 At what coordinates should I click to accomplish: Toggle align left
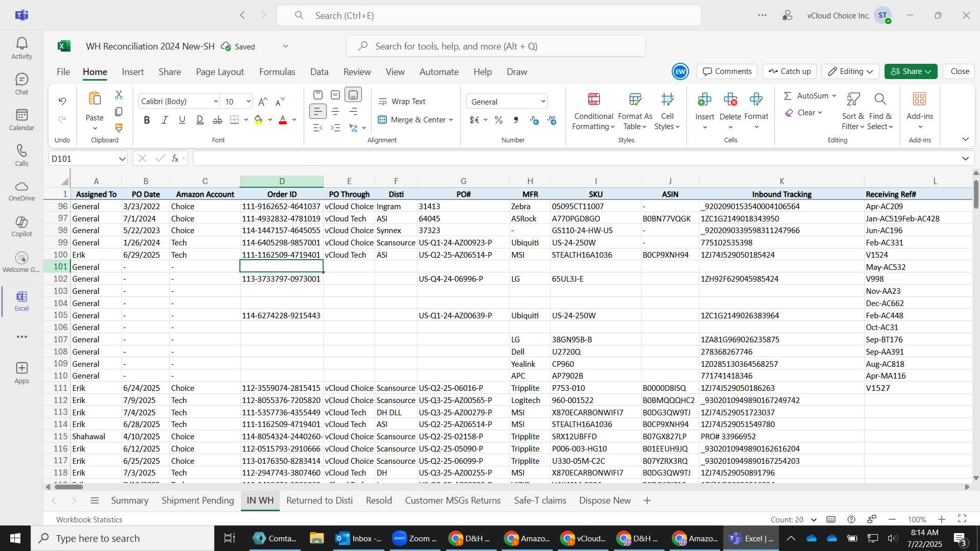coord(317,111)
